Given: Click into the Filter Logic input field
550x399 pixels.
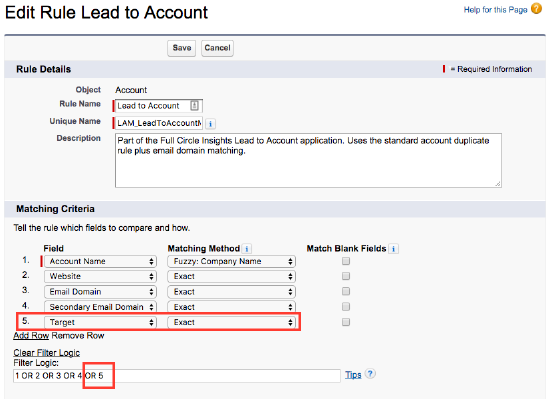Looking at the screenshot, I should [177, 376].
